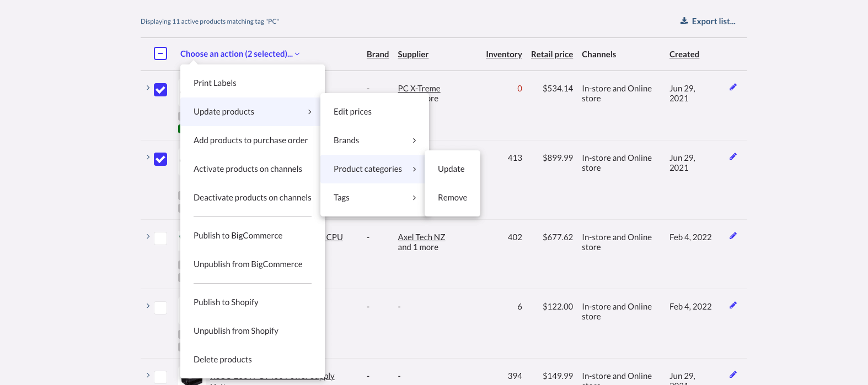This screenshot has height=385, width=868.
Task: Sort the list by Retail price column
Action: point(551,54)
